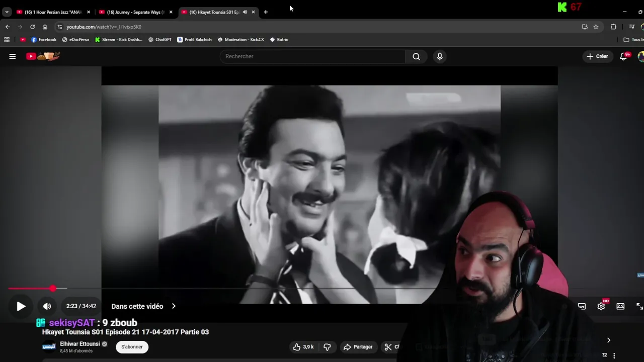Screen dimensions: 644x362
Task: Open the YouTube hamburger guide menu
Action: point(13,56)
